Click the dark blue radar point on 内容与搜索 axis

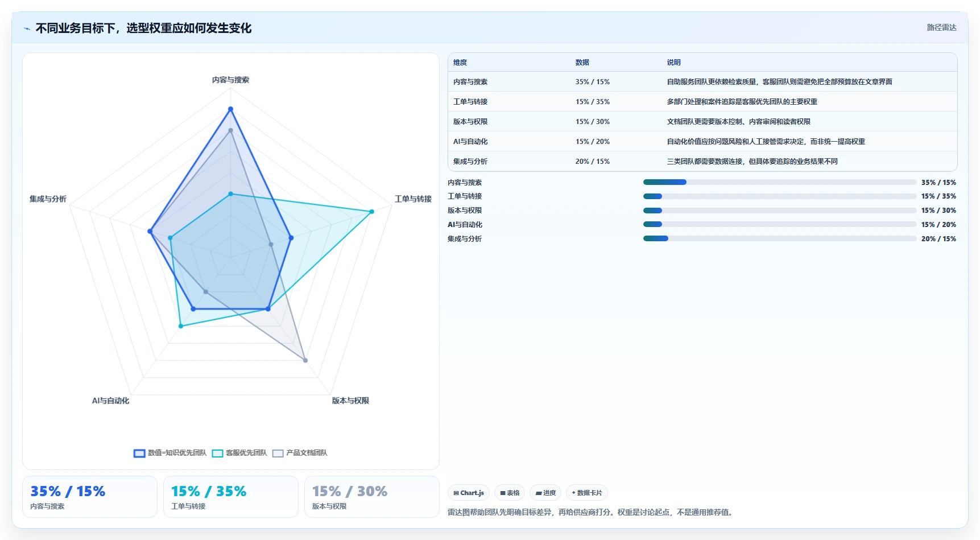coord(230,109)
